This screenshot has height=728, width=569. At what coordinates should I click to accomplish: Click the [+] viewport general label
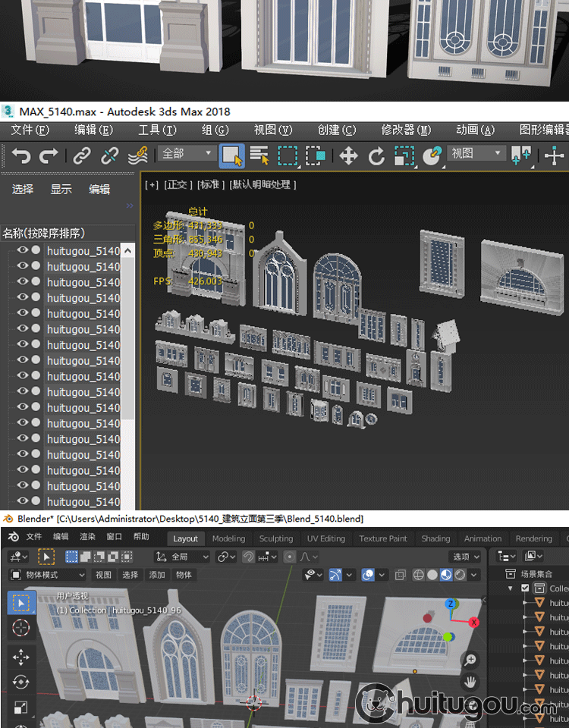pos(152,184)
